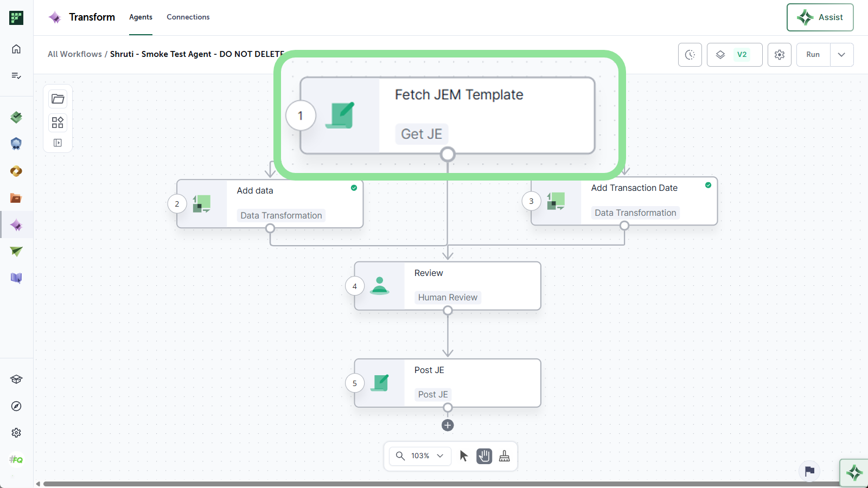Click the green status check on Add Transaction Date
Image resolution: width=868 pixels, height=488 pixels.
(x=708, y=185)
